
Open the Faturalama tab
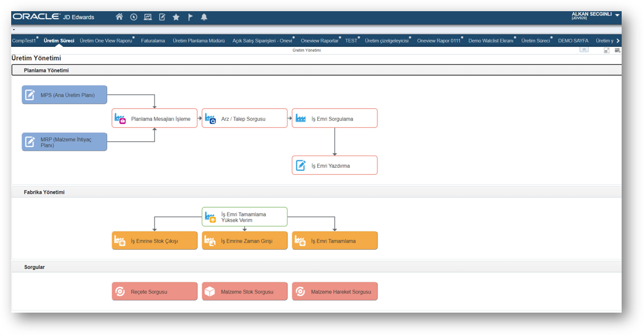click(x=153, y=40)
